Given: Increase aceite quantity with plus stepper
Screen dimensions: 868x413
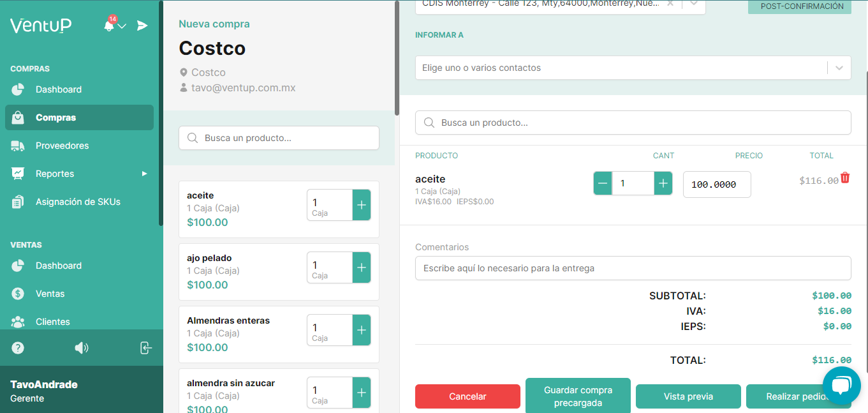Looking at the screenshot, I should pos(663,183).
